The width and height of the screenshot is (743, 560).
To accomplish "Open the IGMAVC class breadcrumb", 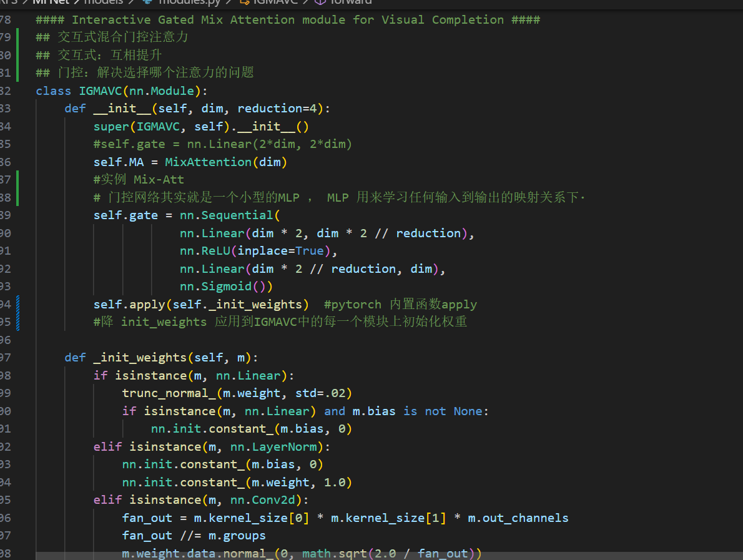I will pyautogui.click(x=269, y=2).
